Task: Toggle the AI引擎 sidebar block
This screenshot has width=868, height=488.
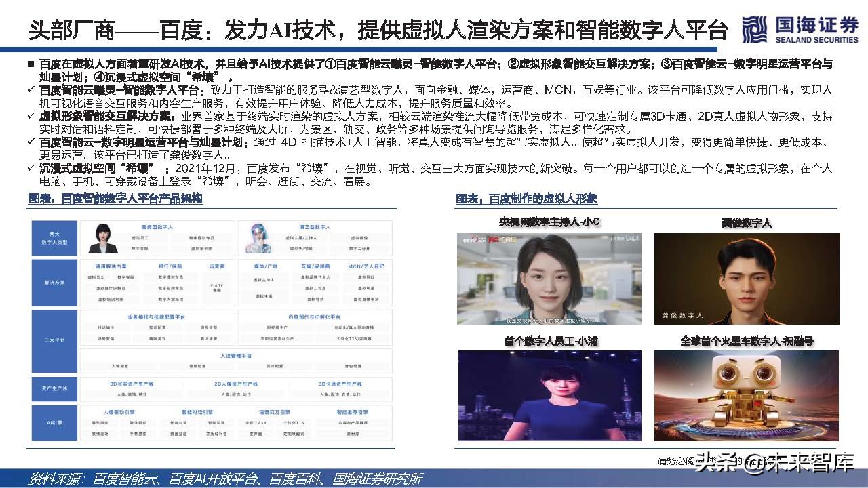Action: [x=54, y=424]
